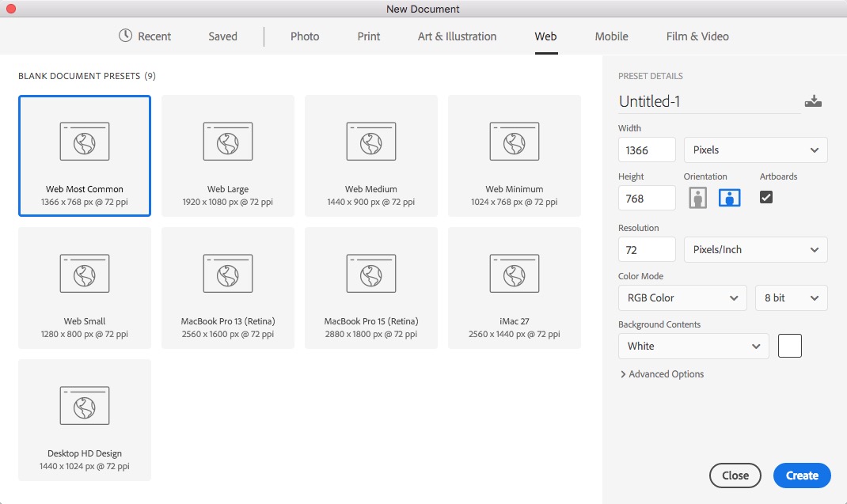Toggle the Artboards checkbox

click(x=766, y=197)
